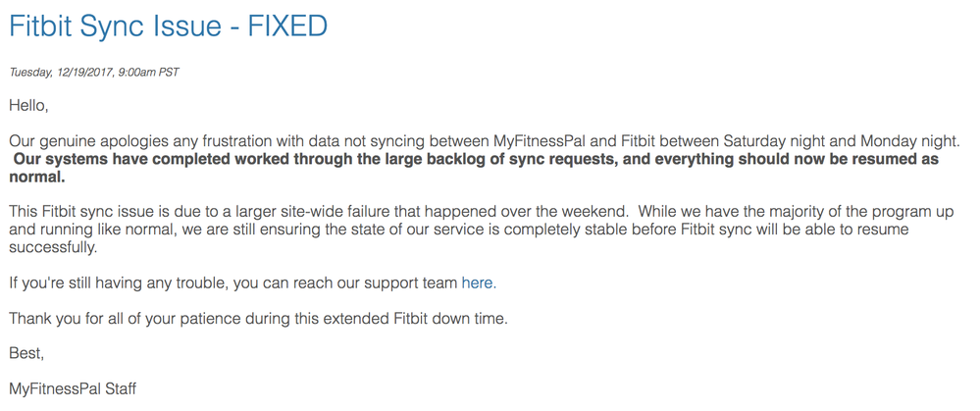Image resolution: width=980 pixels, height=411 pixels.
Task: Click the 'MyFitnessPal Staff' signature
Action: 73,389
